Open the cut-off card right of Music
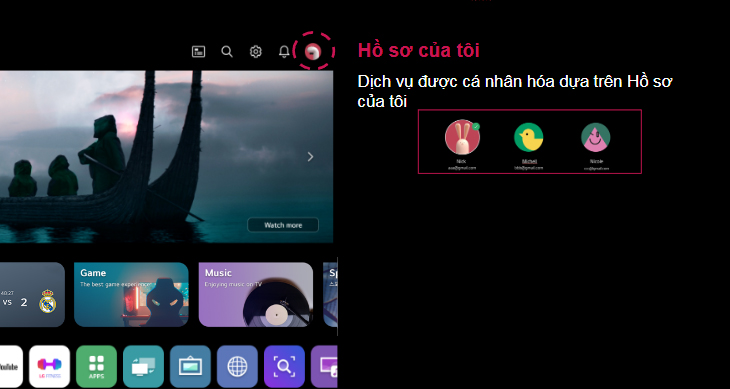The width and height of the screenshot is (730, 389). [x=330, y=295]
